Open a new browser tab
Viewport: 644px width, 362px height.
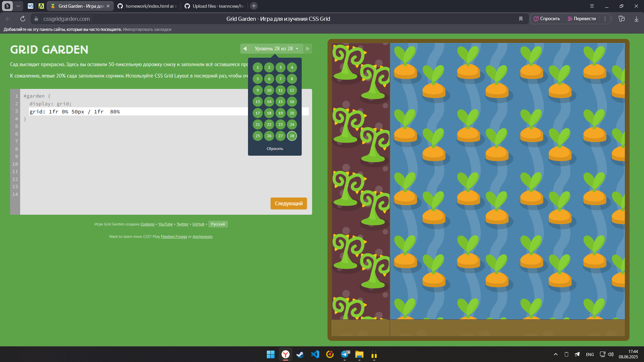coord(254,6)
